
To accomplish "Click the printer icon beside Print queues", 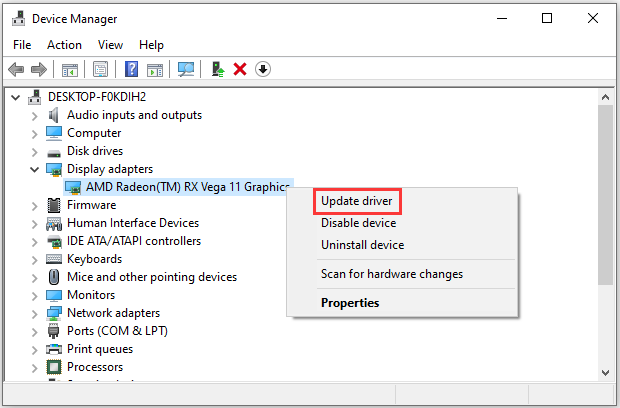I will 54,349.
